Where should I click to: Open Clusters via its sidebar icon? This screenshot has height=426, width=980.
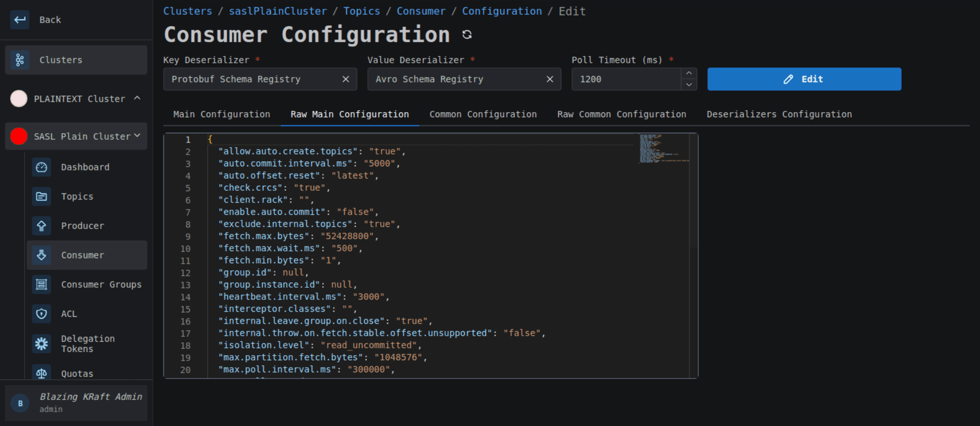click(20, 60)
